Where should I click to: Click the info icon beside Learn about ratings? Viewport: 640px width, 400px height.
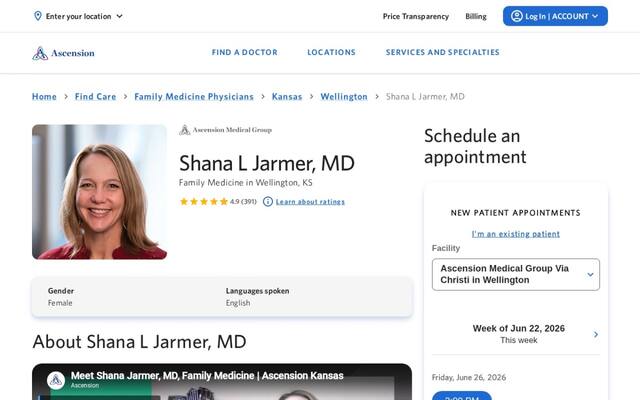pos(268,202)
